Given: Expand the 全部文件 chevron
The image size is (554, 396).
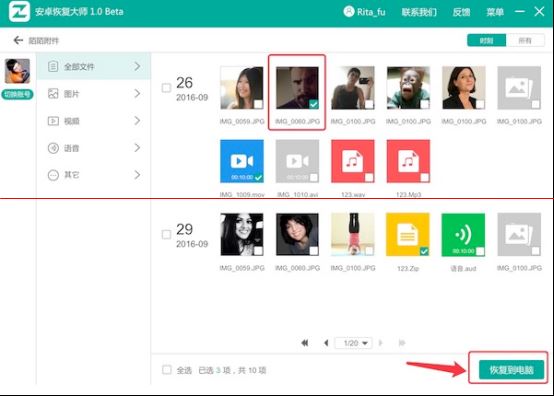Looking at the screenshot, I should pyautogui.click(x=137, y=66).
